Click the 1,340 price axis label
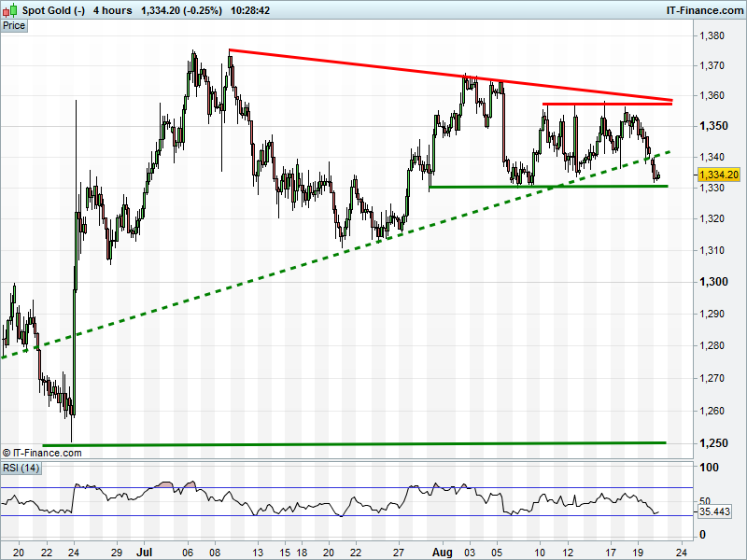This screenshot has height=560, width=747. pos(712,157)
